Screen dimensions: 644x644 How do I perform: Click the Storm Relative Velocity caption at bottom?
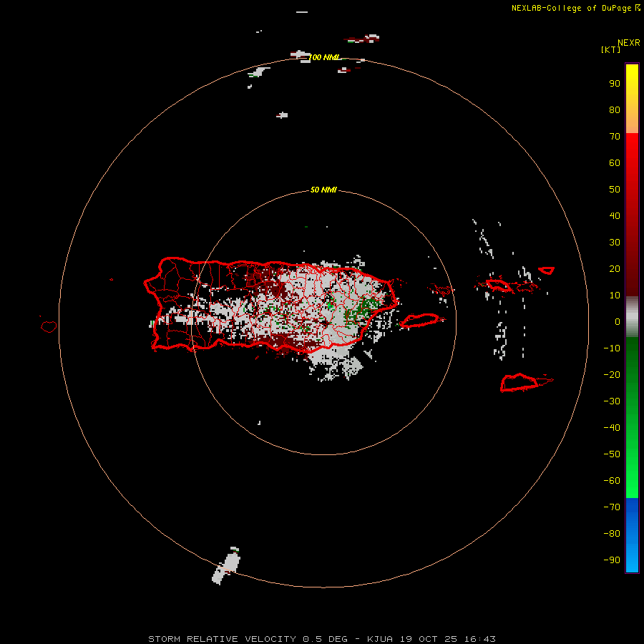(321, 639)
